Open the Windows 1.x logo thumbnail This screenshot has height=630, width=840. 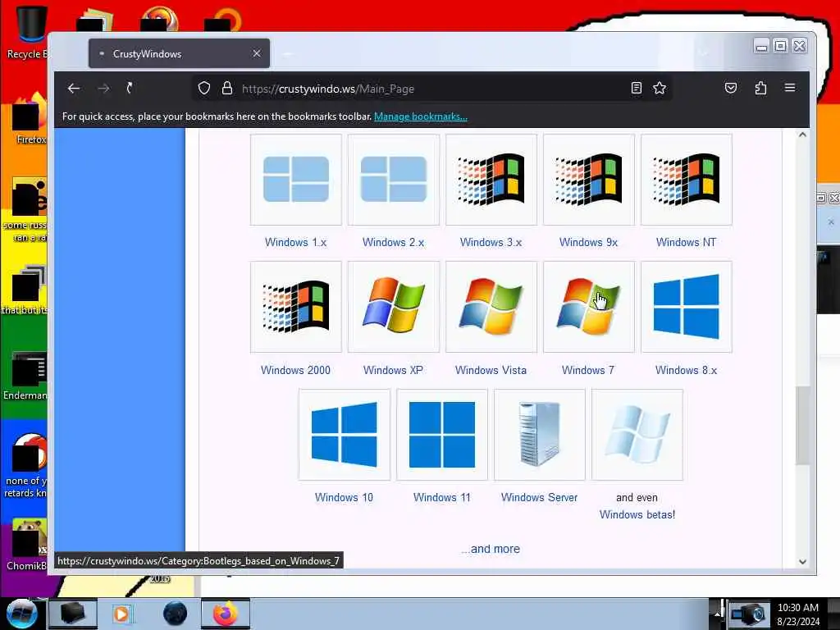295,180
